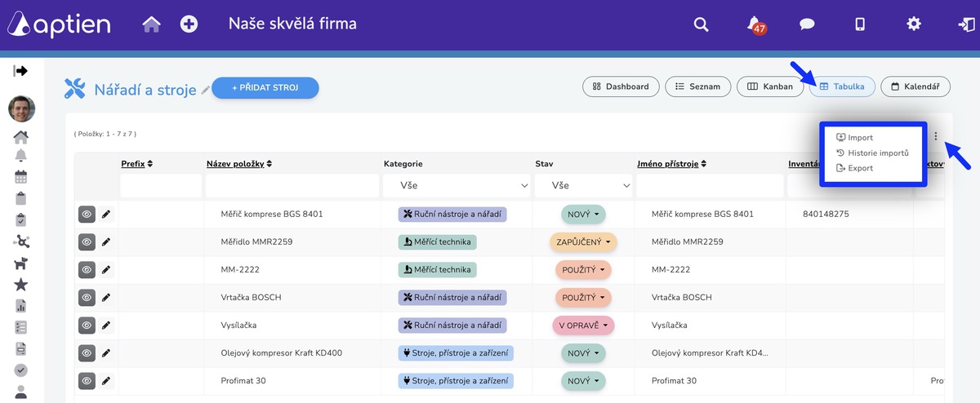The width and height of the screenshot is (980, 403).
Task: Click the PŘIDAT STROJ button
Action: coord(265,88)
